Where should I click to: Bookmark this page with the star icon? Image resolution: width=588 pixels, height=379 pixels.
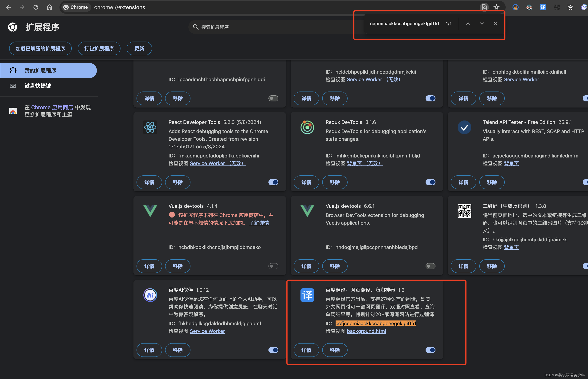[x=496, y=7]
